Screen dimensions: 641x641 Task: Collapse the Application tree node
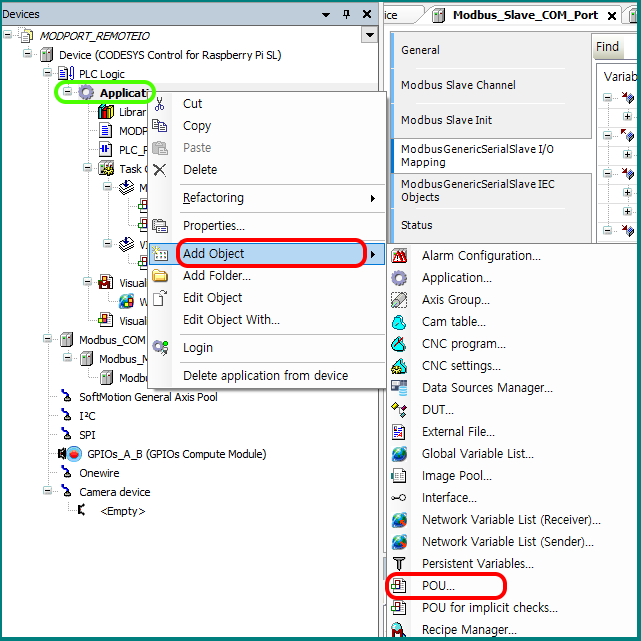(67, 93)
